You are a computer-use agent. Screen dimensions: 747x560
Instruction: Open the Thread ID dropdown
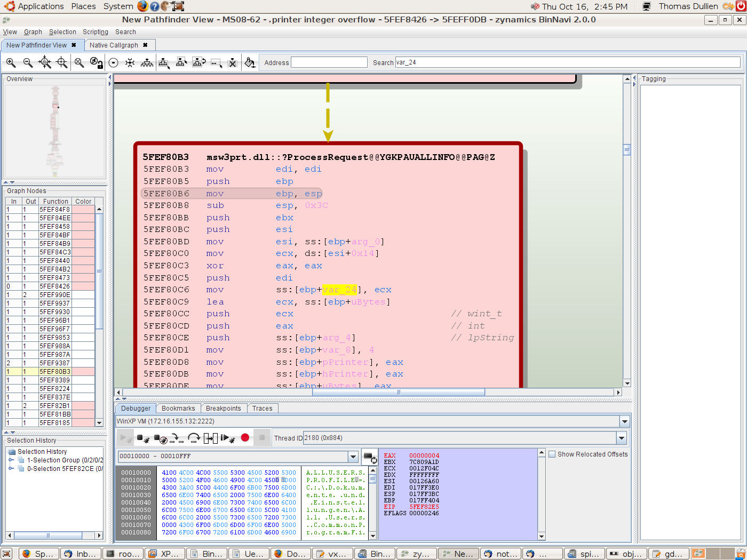[621, 438]
